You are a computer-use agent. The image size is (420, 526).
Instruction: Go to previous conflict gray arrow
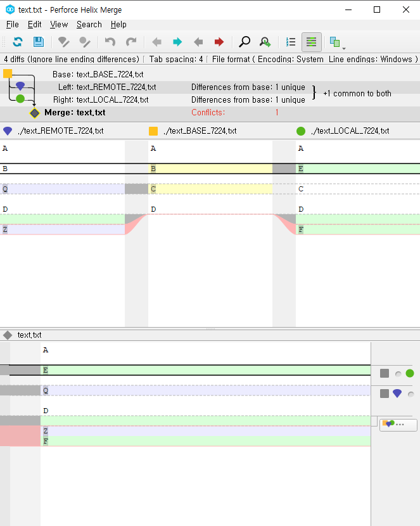[198, 42]
